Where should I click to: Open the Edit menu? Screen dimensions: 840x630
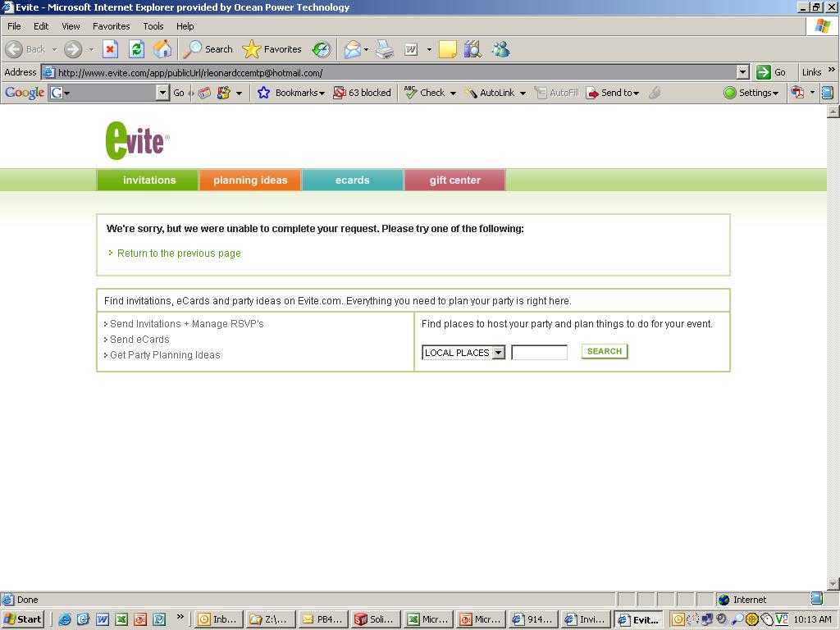tap(41, 26)
